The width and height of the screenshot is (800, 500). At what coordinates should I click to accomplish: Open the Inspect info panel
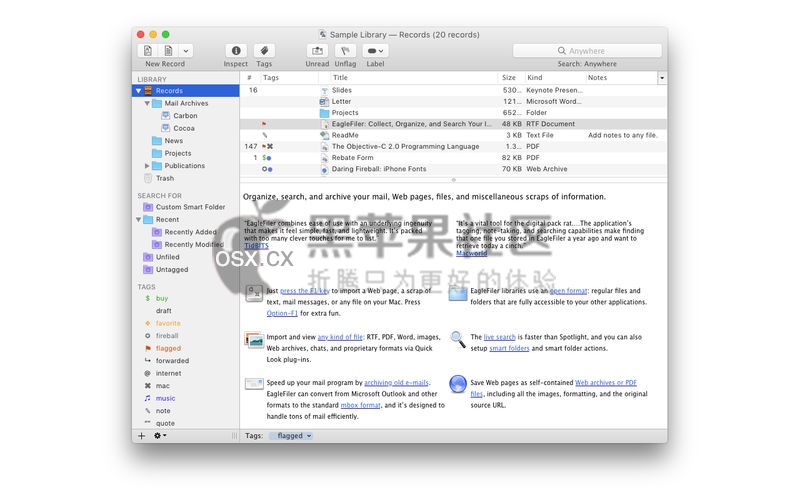click(x=236, y=51)
